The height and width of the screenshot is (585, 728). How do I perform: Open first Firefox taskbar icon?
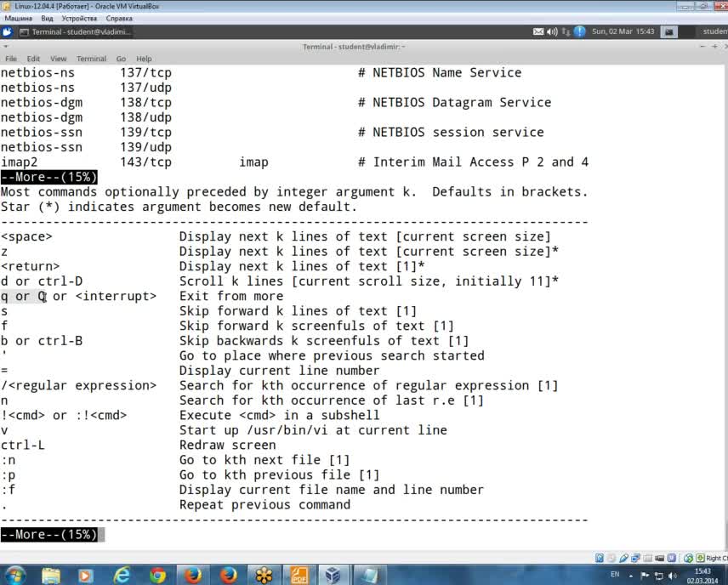[x=193, y=576]
